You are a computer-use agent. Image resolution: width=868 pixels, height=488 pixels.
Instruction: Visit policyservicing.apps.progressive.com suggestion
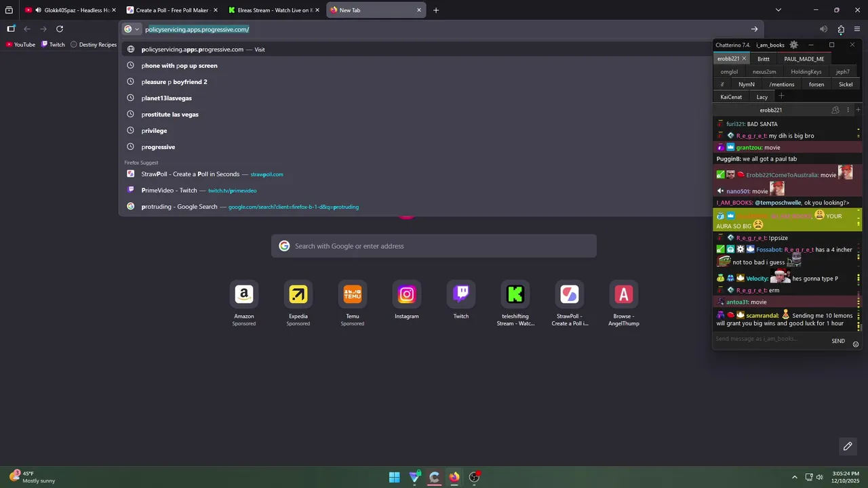pyautogui.click(x=415, y=49)
